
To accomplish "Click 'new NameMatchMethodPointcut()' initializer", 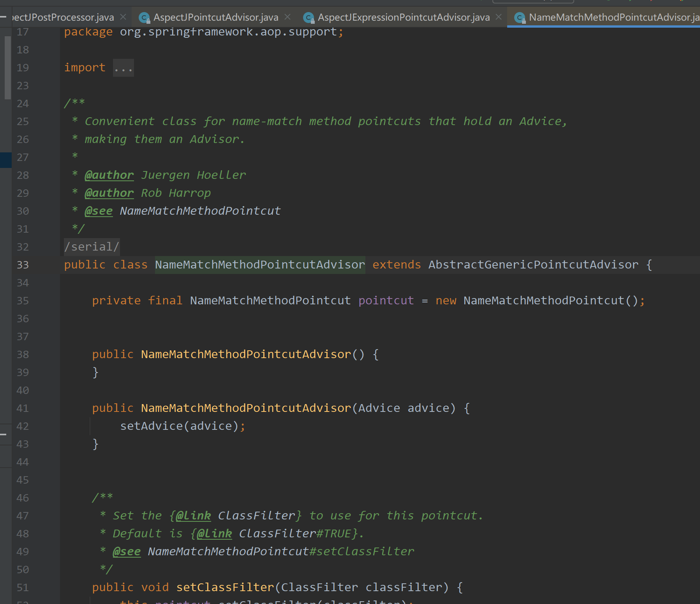I will [x=537, y=301].
